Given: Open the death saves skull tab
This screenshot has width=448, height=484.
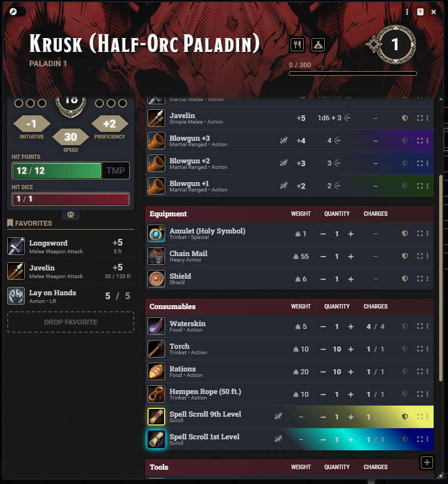Looking at the screenshot, I should click(71, 215).
